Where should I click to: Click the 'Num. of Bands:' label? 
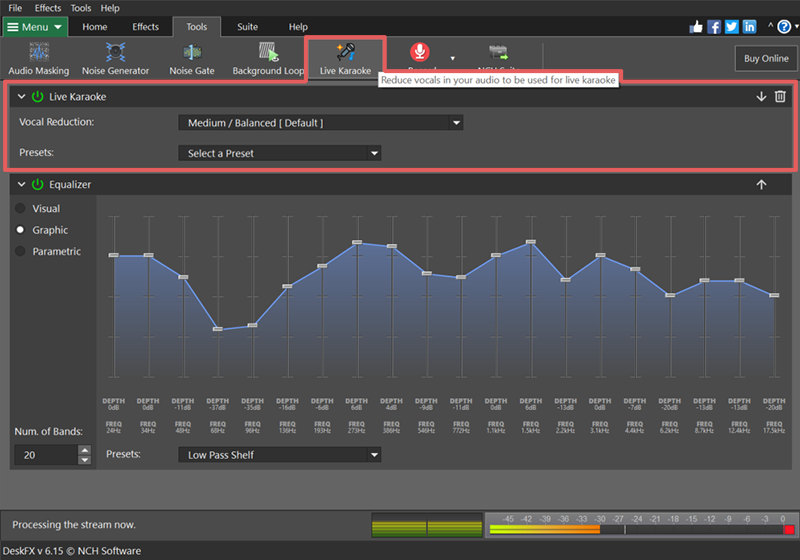[48, 431]
